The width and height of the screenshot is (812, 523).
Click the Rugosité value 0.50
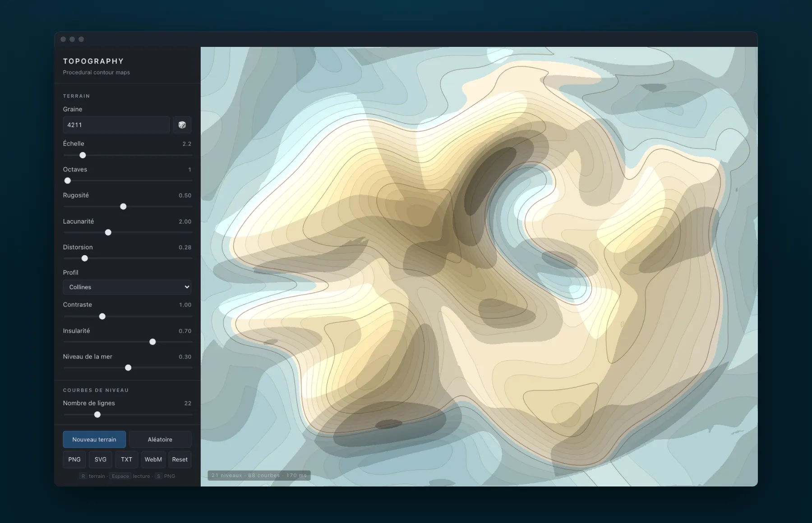185,196
